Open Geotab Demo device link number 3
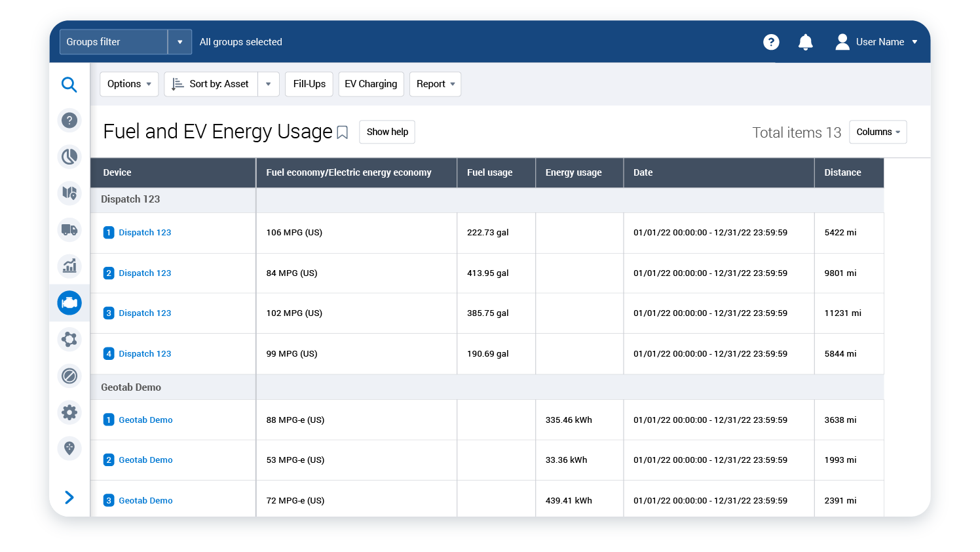Screen dimensions: 980x552 coord(145,501)
